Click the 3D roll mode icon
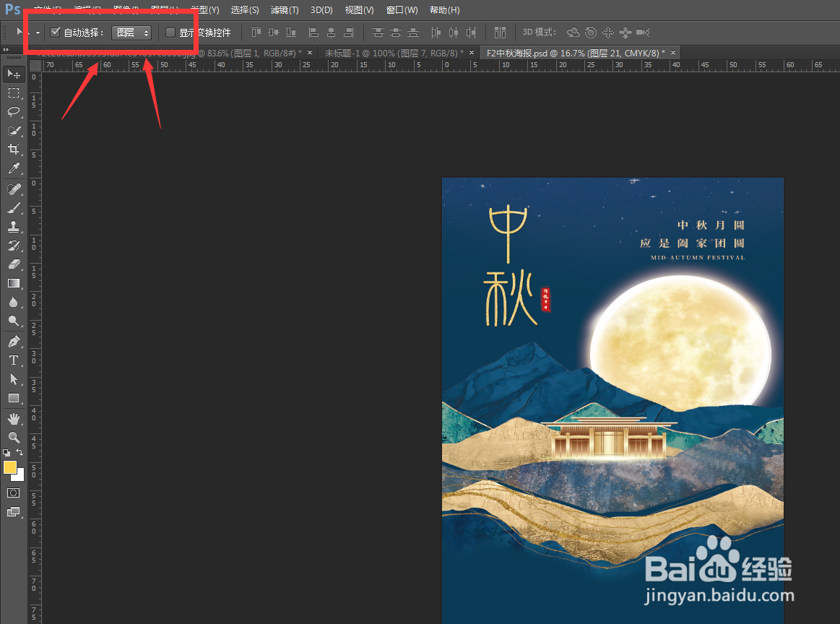 point(590,32)
